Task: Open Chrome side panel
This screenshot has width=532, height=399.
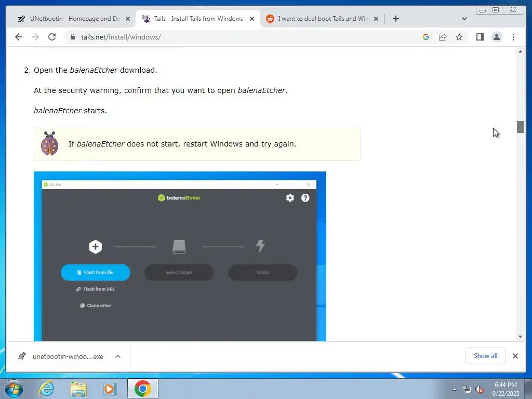Action: (x=480, y=37)
